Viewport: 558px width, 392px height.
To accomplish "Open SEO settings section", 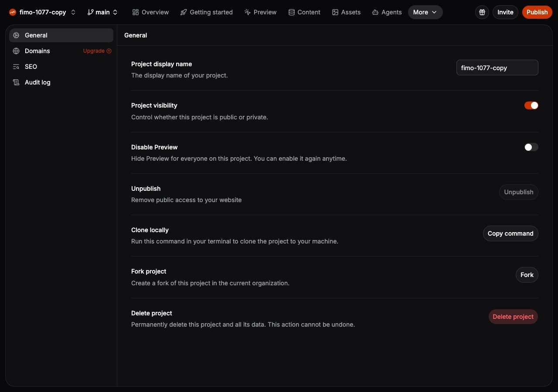I will 61,67.
